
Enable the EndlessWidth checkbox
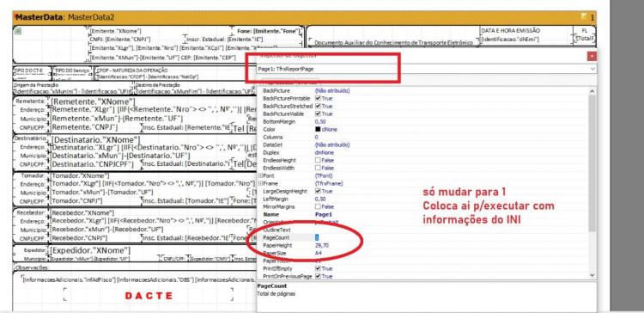pos(318,168)
